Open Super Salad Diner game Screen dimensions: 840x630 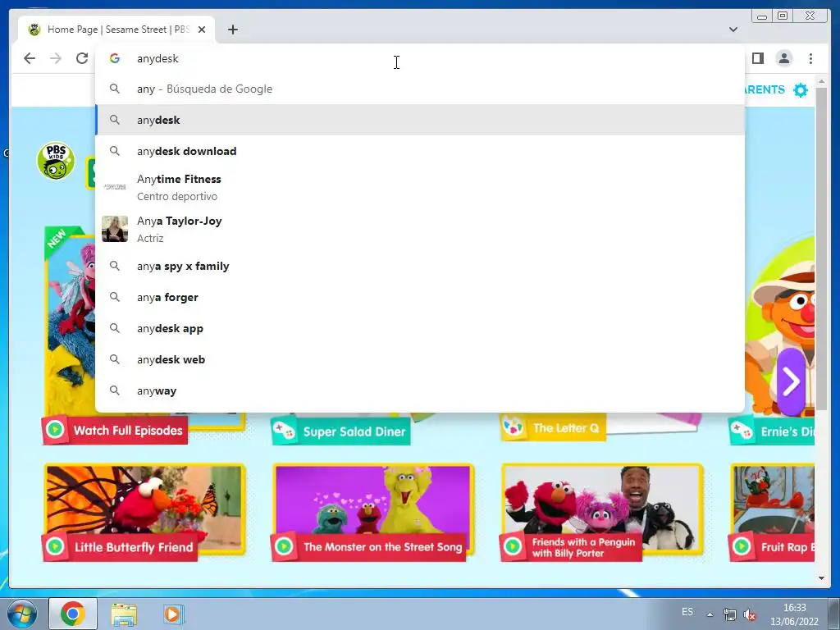point(340,431)
